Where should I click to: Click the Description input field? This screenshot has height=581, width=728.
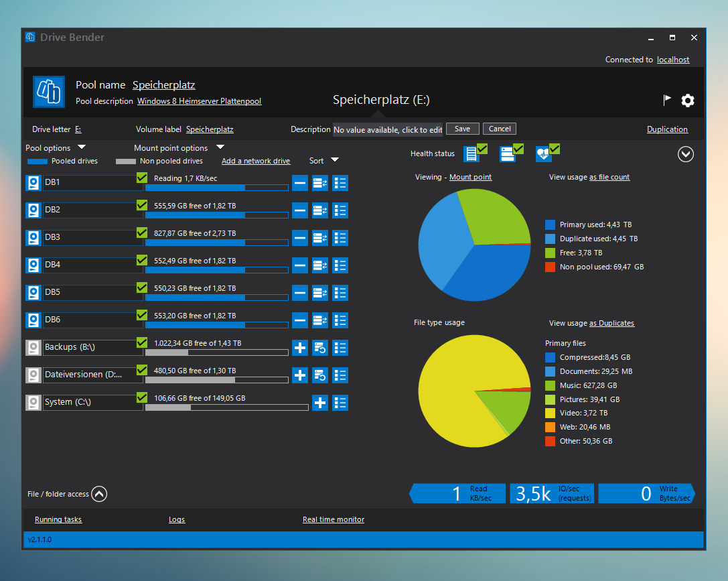pyautogui.click(x=388, y=129)
